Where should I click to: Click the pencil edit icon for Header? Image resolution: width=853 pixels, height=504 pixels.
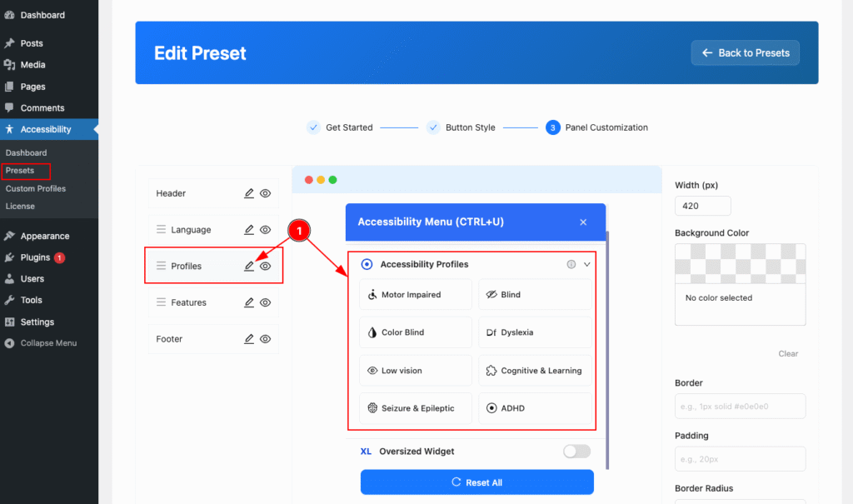click(x=249, y=193)
